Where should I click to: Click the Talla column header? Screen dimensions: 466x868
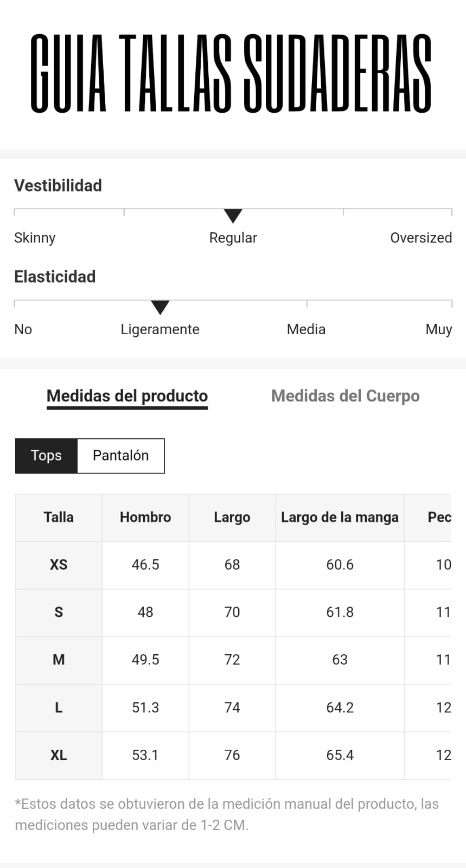click(x=59, y=517)
